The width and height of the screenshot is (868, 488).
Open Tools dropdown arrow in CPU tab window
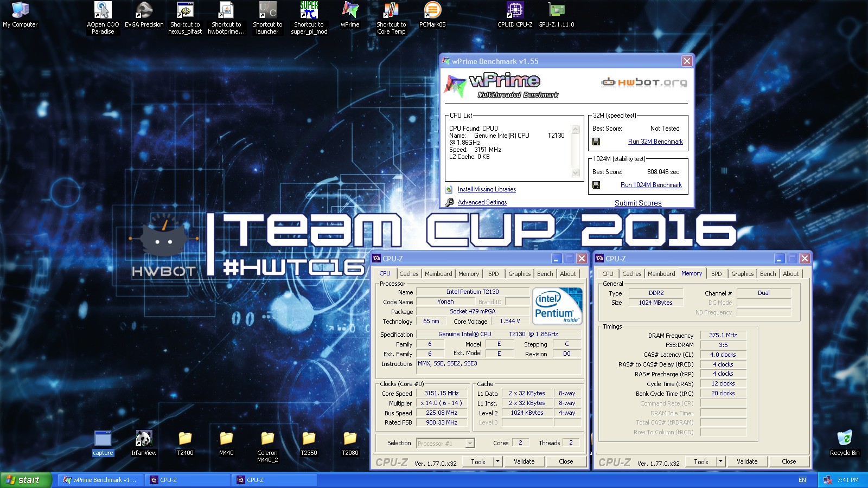pyautogui.click(x=497, y=461)
